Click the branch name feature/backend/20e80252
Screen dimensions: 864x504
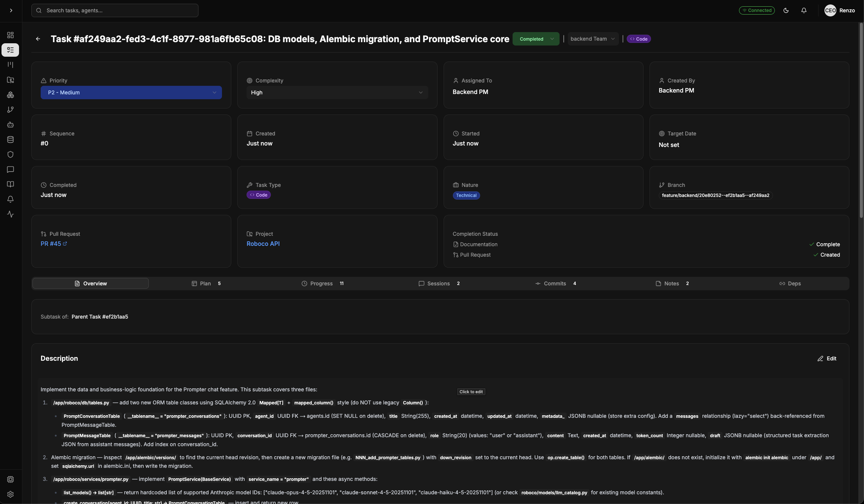[716, 195]
